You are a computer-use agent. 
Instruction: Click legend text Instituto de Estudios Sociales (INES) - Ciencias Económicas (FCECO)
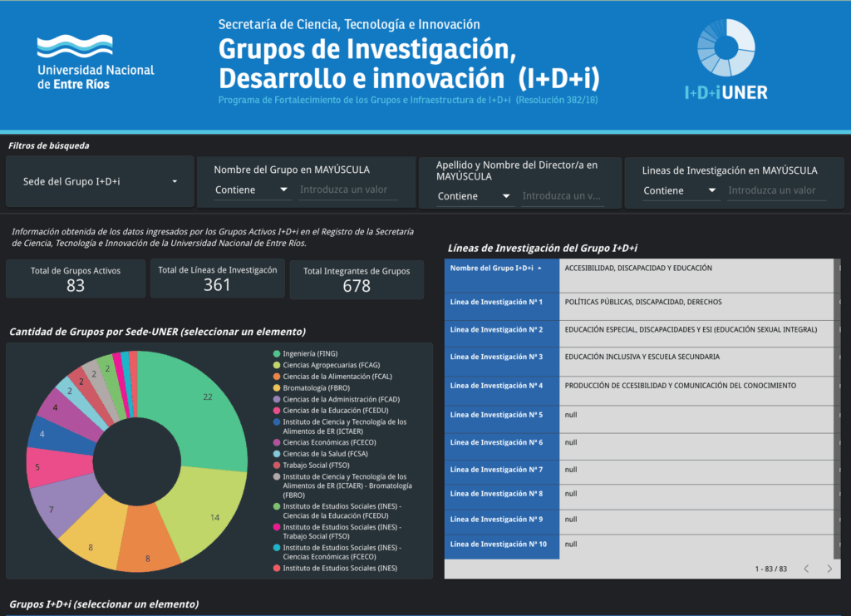tap(342, 553)
